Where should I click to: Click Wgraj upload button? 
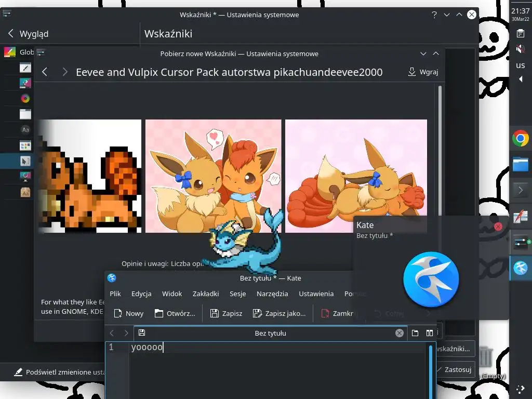click(x=423, y=72)
